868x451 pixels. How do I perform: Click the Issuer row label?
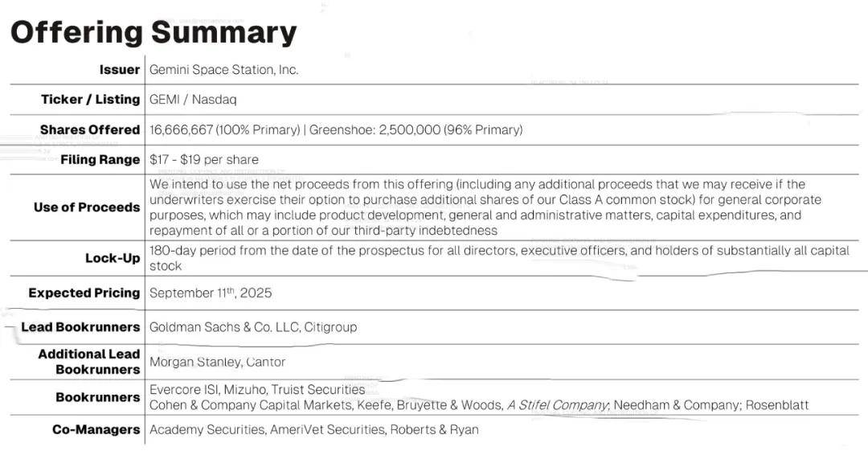coord(119,70)
